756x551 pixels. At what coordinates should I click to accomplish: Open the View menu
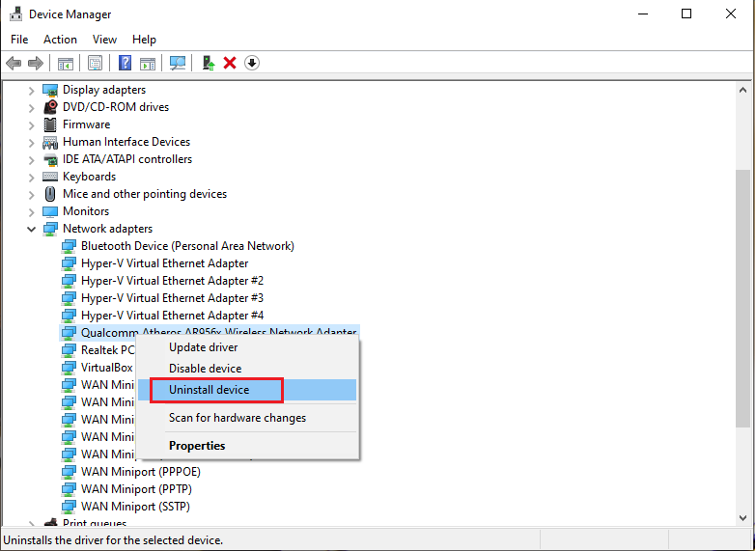pyautogui.click(x=104, y=40)
